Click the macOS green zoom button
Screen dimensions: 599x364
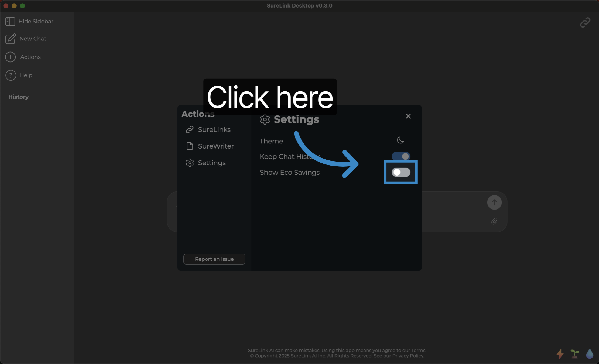point(23,6)
